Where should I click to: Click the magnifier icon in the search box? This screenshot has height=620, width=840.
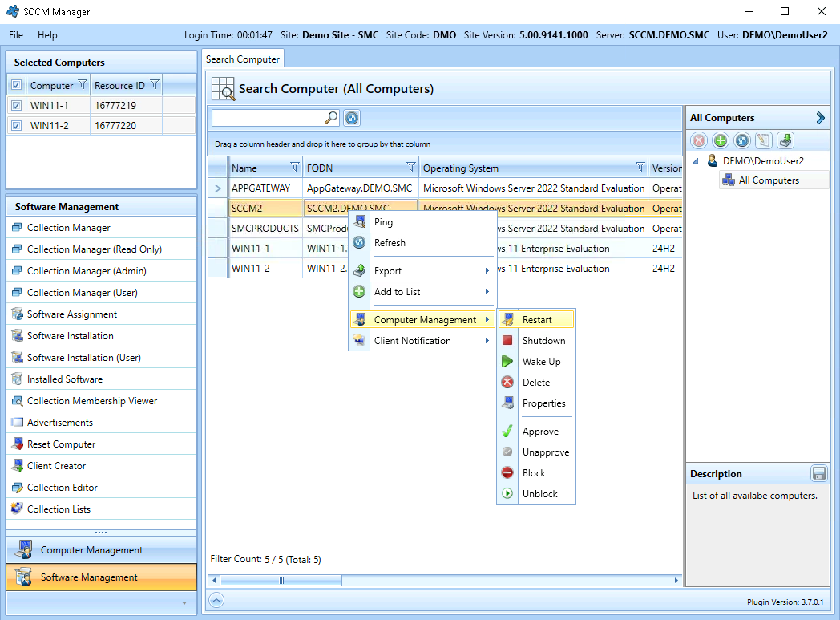point(331,118)
